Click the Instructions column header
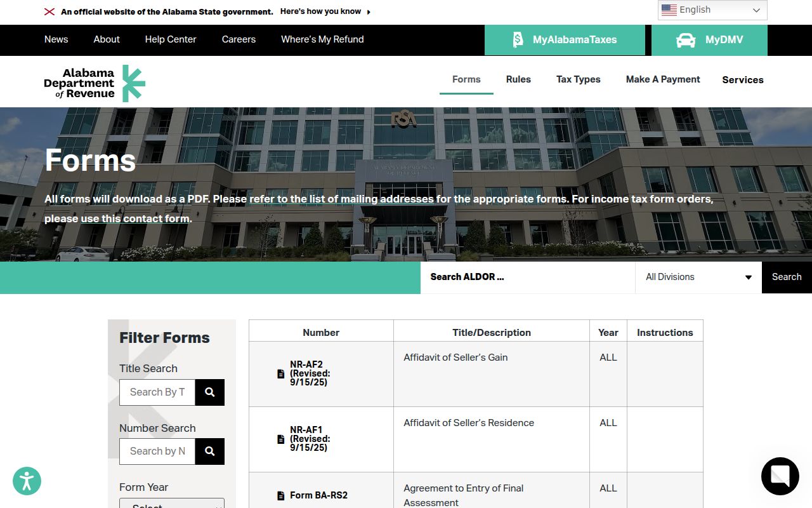812x508 pixels. click(x=665, y=333)
